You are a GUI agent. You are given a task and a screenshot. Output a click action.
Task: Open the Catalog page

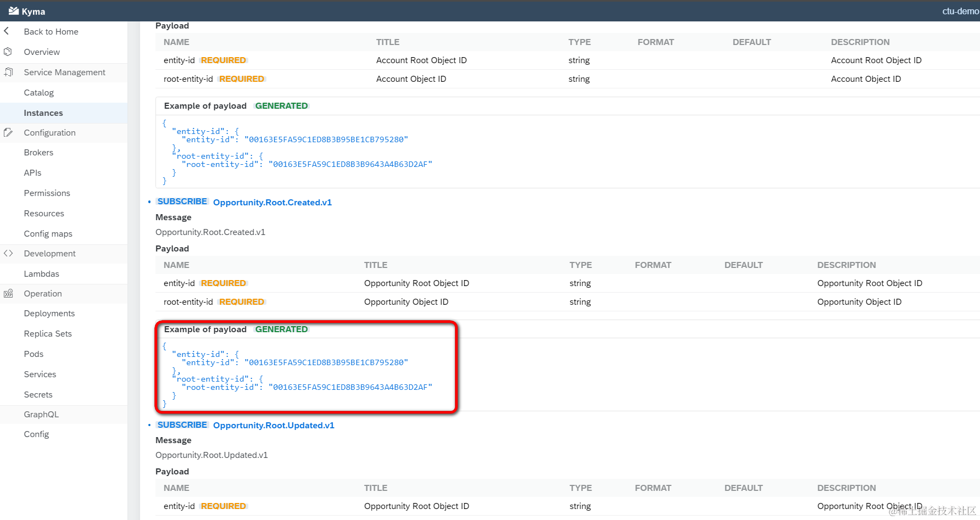39,93
